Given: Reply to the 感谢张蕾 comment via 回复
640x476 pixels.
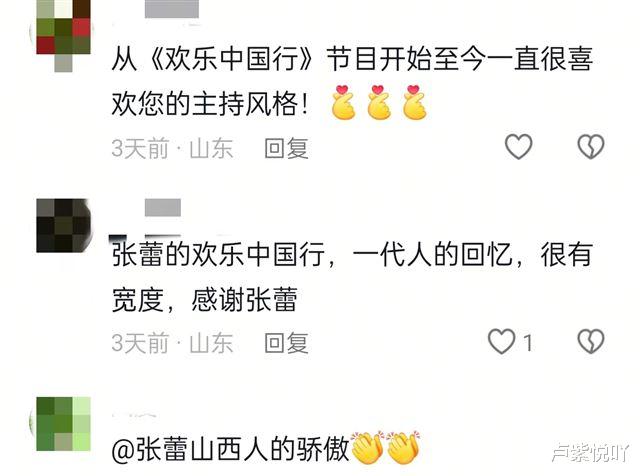Looking at the screenshot, I should [x=286, y=343].
